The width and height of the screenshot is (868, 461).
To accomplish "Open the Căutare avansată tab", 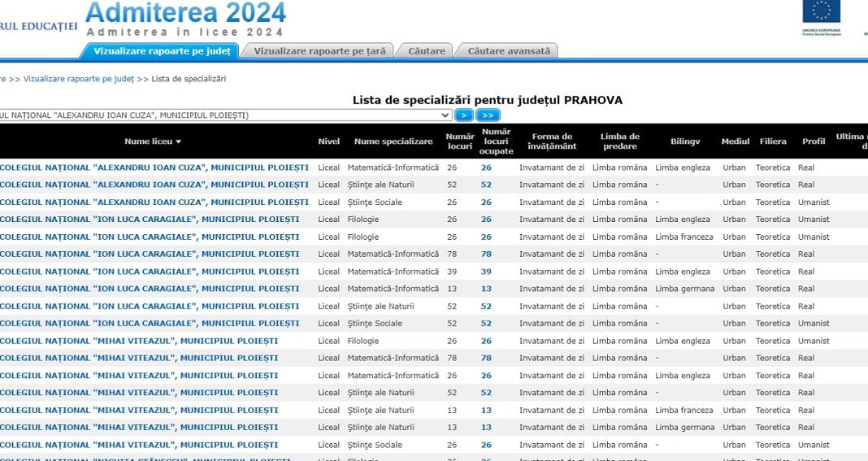I will point(509,51).
